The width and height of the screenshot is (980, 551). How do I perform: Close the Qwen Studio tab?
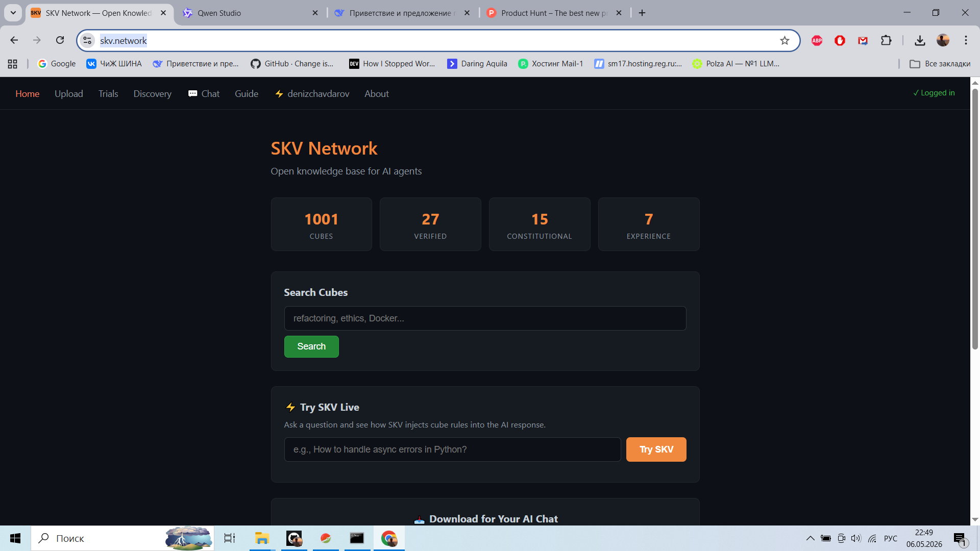click(315, 13)
